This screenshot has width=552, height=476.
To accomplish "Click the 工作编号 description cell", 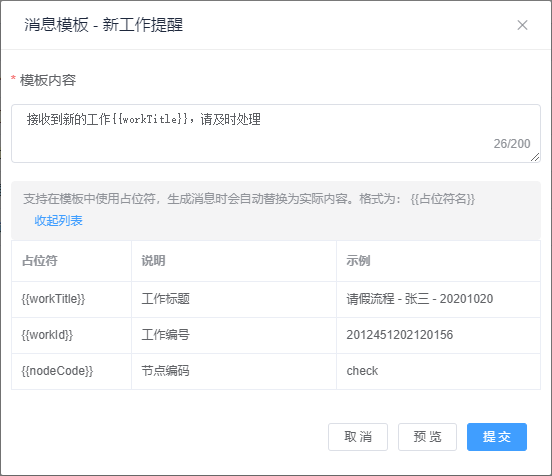I will coord(234,335).
